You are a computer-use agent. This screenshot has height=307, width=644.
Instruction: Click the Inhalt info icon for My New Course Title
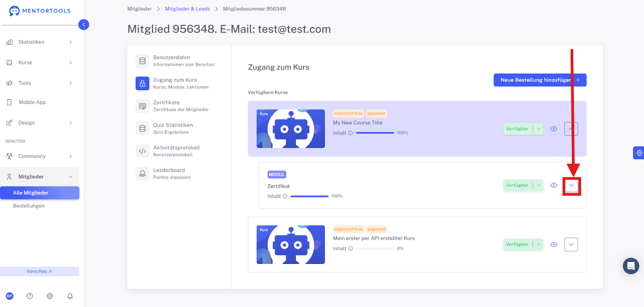(x=351, y=133)
